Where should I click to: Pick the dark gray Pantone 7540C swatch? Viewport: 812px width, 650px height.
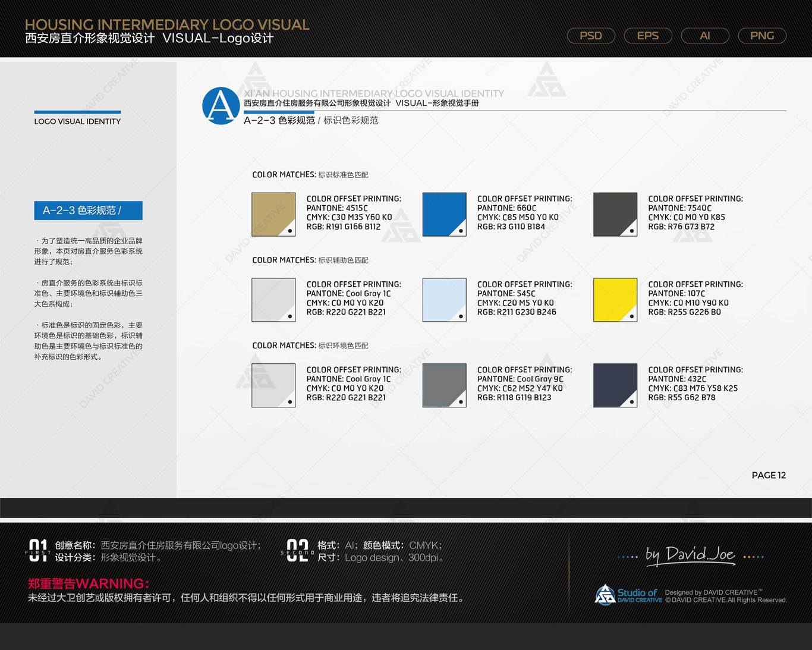tap(615, 214)
